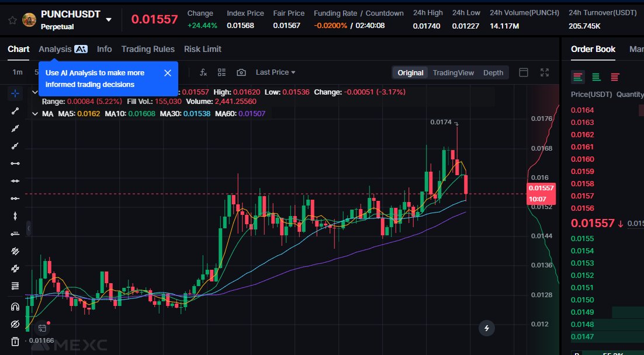Viewport: 644px width, 355px height.
Task: Switch chart to Original view
Action: click(410, 72)
